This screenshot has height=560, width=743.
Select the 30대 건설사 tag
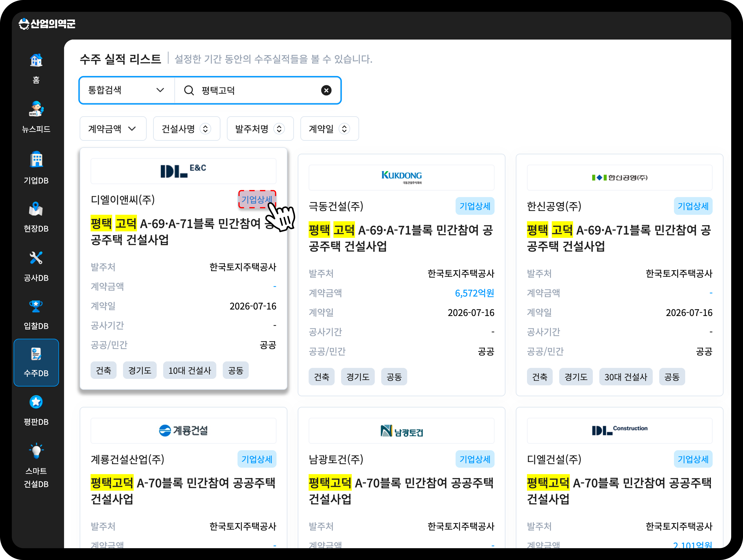[625, 377]
